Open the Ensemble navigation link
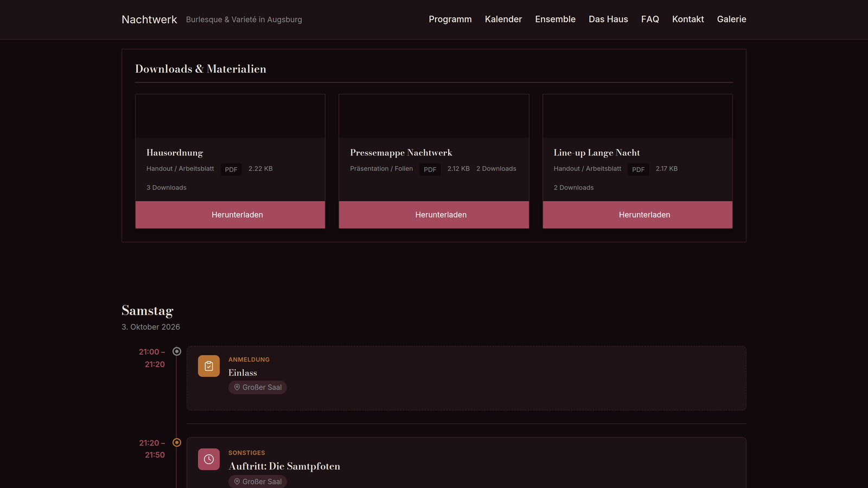Screen dimensions: 868x488 tap(555, 19)
